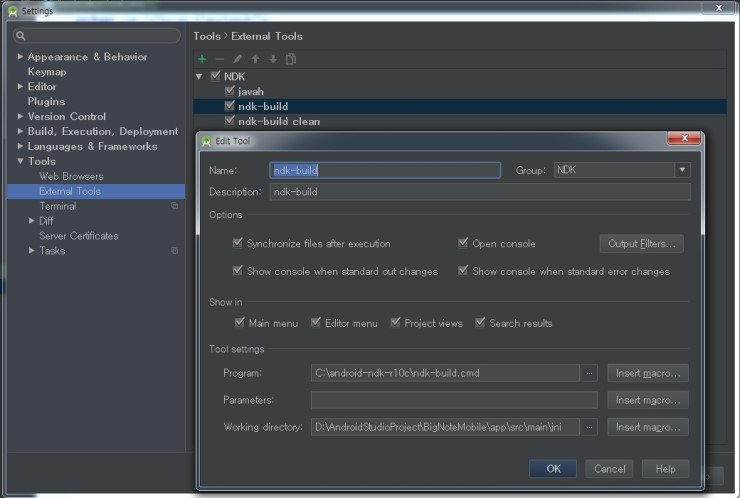The width and height of the screenshot is (740, 498).
Task: Select Terminal settings item
Action: 58,206
